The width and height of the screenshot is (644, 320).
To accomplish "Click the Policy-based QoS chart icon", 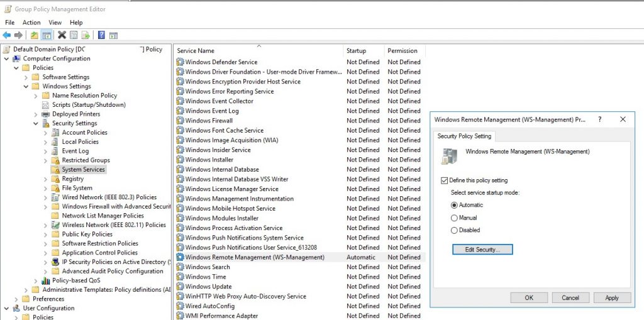I will (45, 281).
